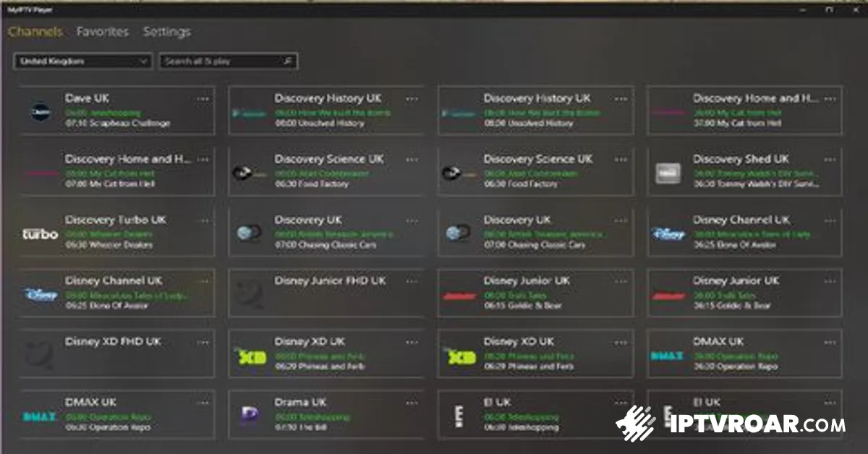Open more options for Discovery Shed UK
This screenshot has width=868, height=454.
tap(830, 160)
